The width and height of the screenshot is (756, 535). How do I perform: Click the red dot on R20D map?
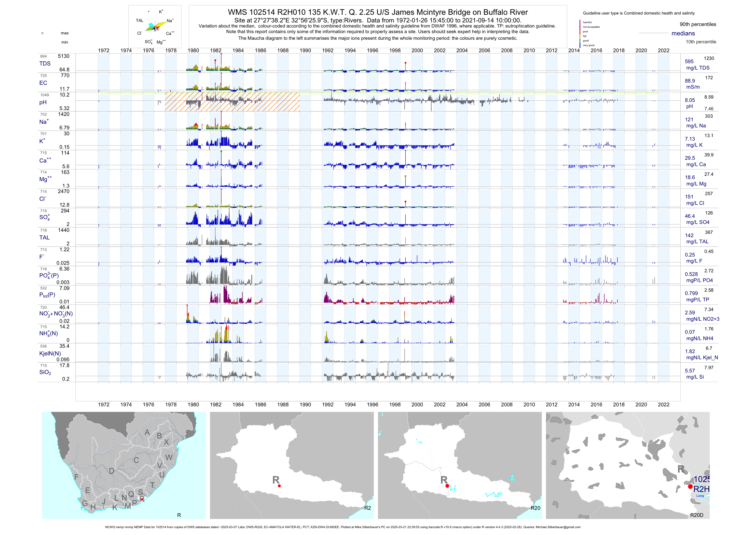coord(690,487)
